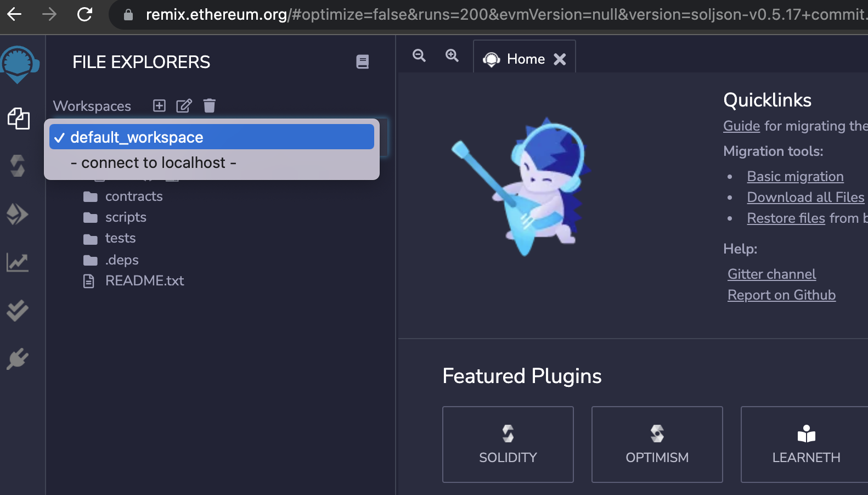Image resolution: width=868 pixels, height=495 pixels.
Task: Go forward in the browser
Action: (49, 14)
